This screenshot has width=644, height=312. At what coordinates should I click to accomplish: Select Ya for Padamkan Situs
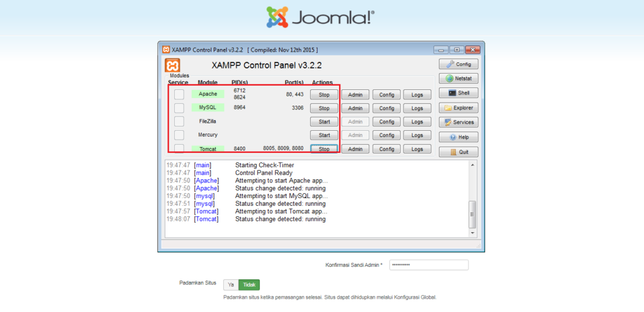(231, 284)
